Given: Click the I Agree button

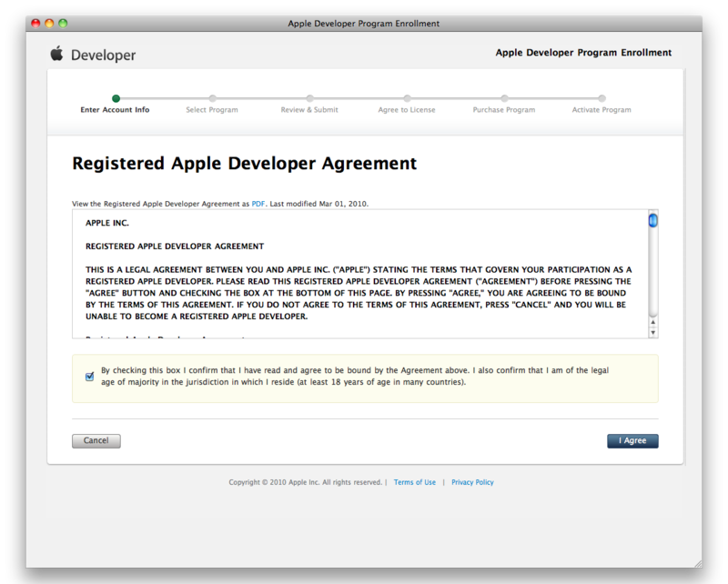Looking at the screenshot, I should (x=632, y=440).
